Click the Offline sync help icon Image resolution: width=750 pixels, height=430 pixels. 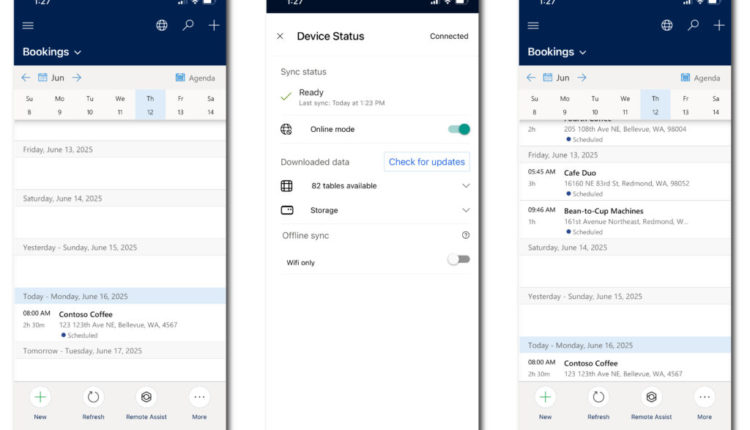click(x=465, y=235)
